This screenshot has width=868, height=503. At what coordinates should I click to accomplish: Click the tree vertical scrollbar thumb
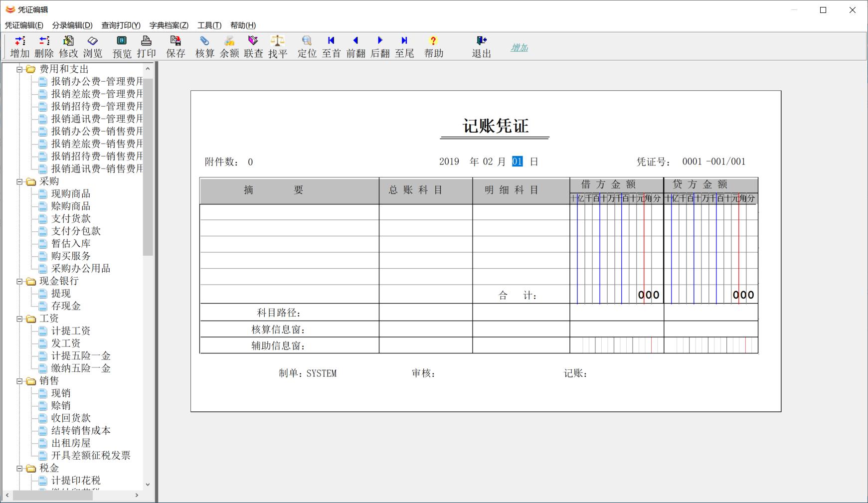148,167
